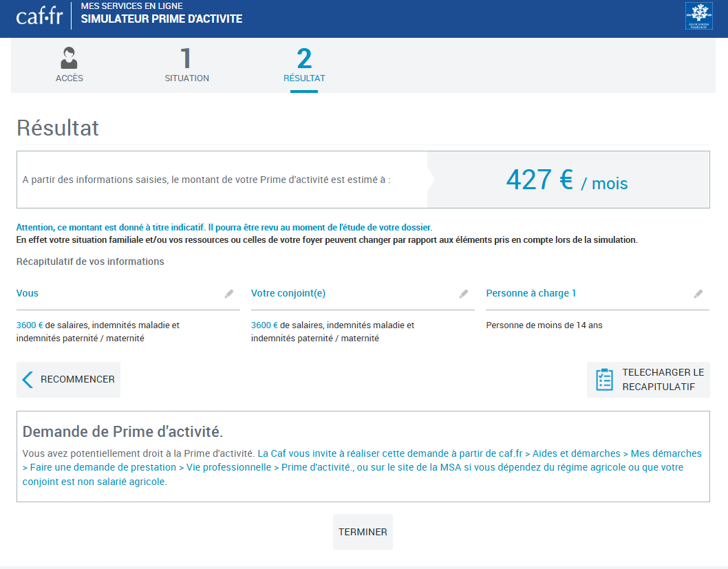Click 'Vous avez potentiellement droit' sentence
This screenshot has width=728, height=569.
coord(138,453)
